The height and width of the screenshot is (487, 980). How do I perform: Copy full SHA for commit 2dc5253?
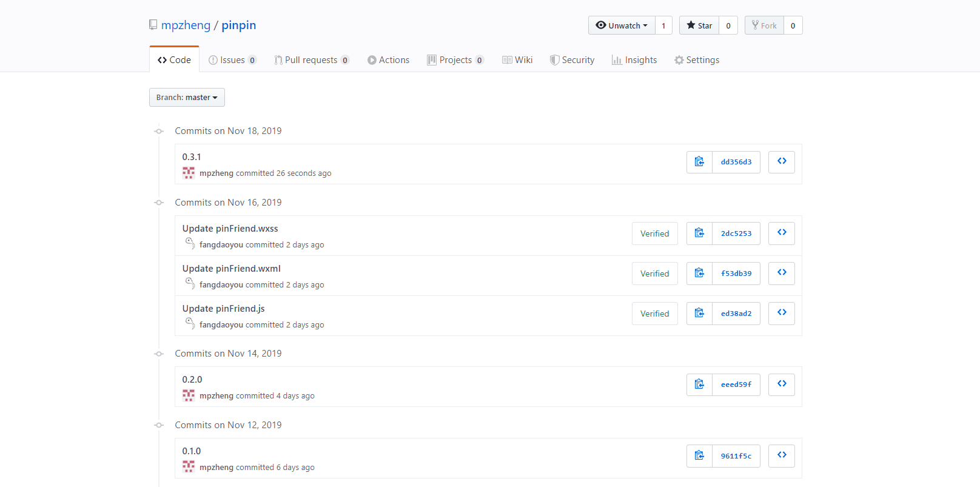(699, 233)
